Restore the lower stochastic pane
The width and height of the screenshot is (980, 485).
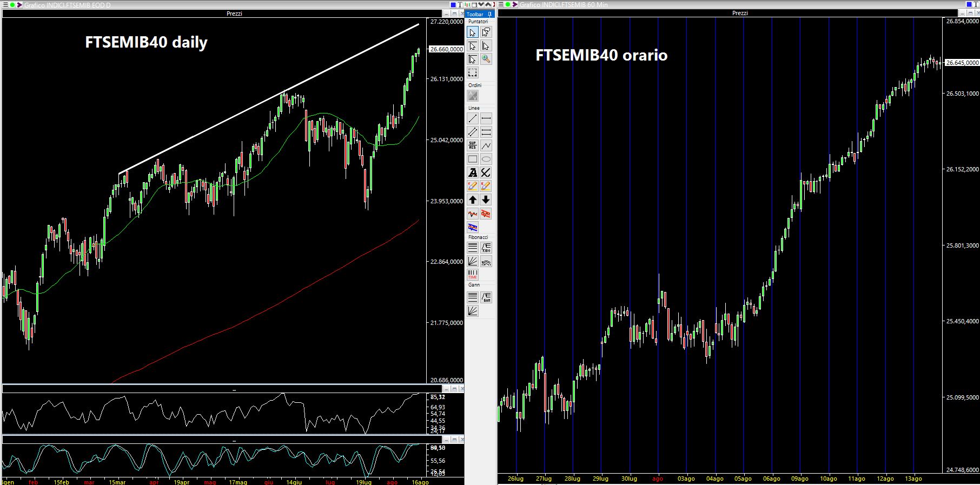(x=454, y=440)
